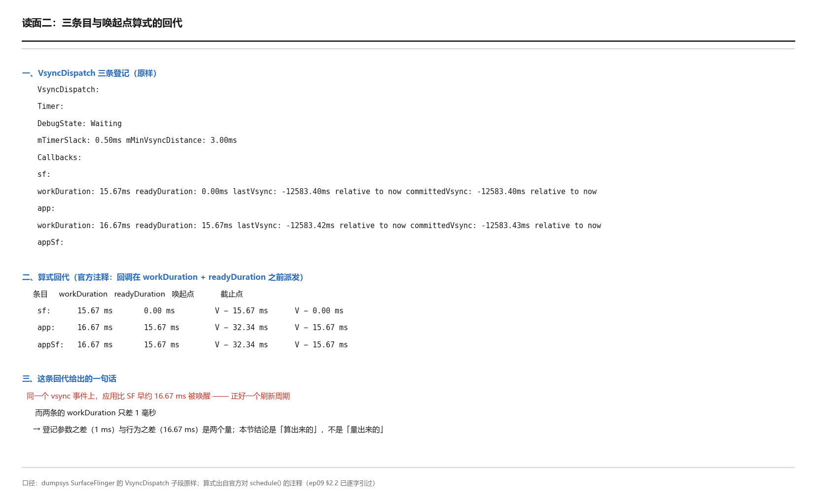Select heading 三、这条回代给出的一句话

coord(69,379)
